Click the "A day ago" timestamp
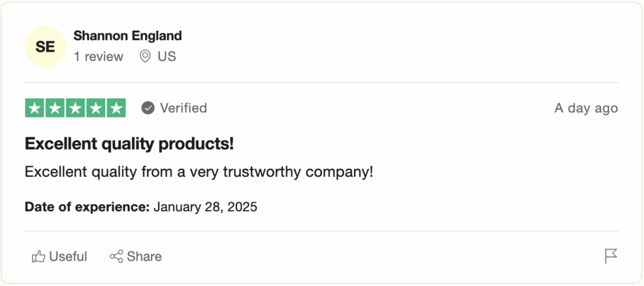Image resolution: width=644 pixels, height=286 pixels. [x=586, y=108]
